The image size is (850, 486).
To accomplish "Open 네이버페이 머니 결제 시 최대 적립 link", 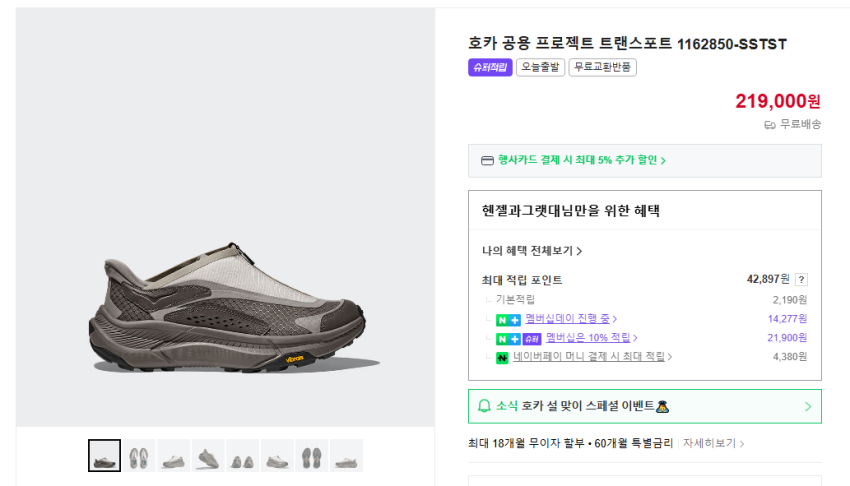I will [592, 357].
